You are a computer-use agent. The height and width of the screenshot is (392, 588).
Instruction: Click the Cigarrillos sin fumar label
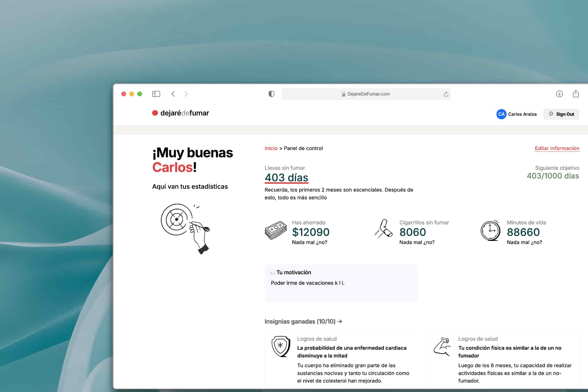point(424,223)
